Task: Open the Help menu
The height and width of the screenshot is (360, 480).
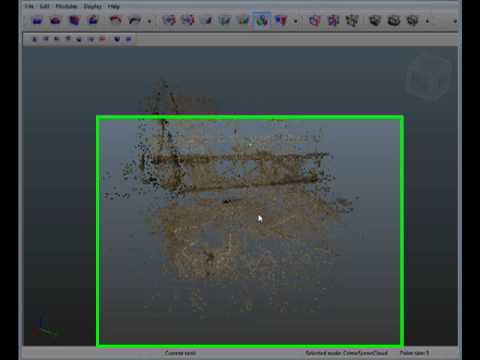Action: tap(114, 6)
